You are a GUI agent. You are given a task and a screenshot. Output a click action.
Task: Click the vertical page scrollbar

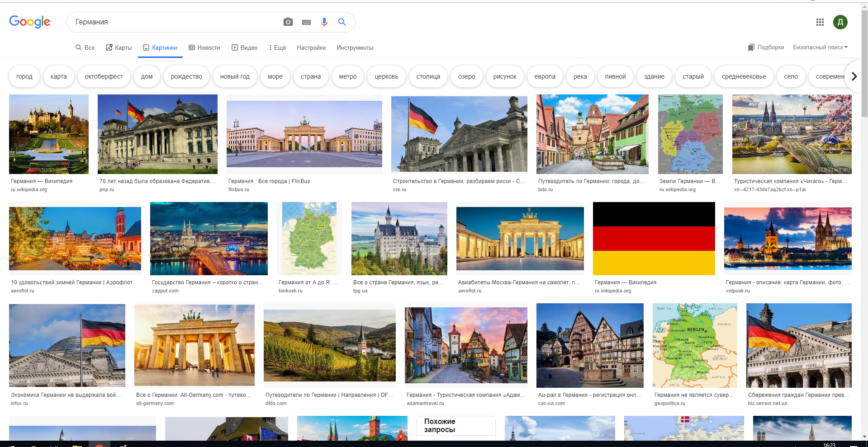[864, 63]
